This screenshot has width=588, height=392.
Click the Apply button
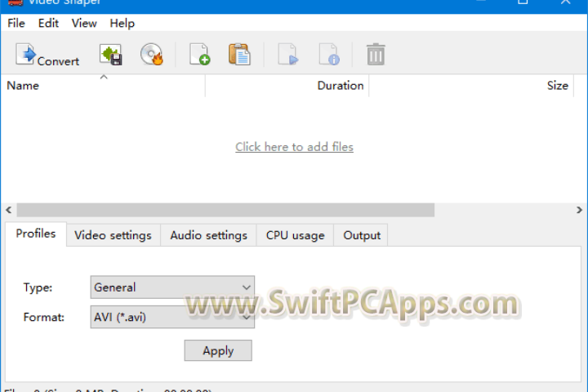click(x=218, y=350)
